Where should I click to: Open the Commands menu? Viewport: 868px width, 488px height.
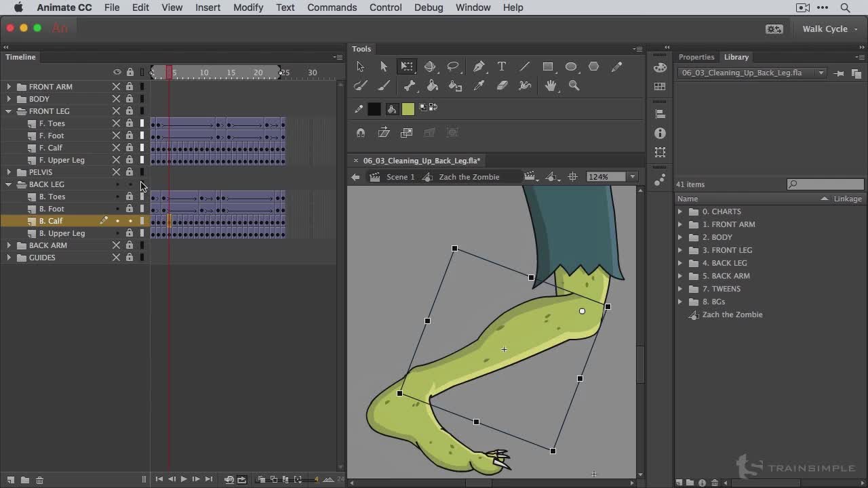tap(332, 7)
